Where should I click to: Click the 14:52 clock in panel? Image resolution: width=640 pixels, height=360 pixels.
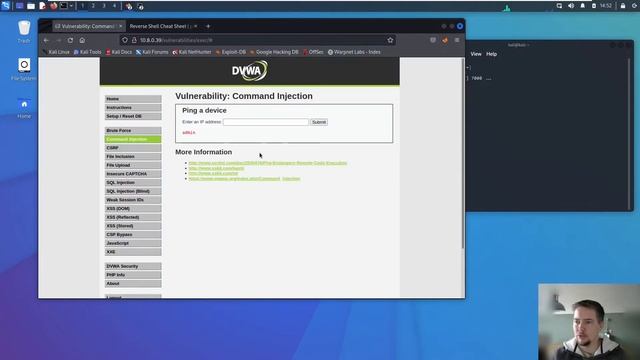[x=606, y=6]
